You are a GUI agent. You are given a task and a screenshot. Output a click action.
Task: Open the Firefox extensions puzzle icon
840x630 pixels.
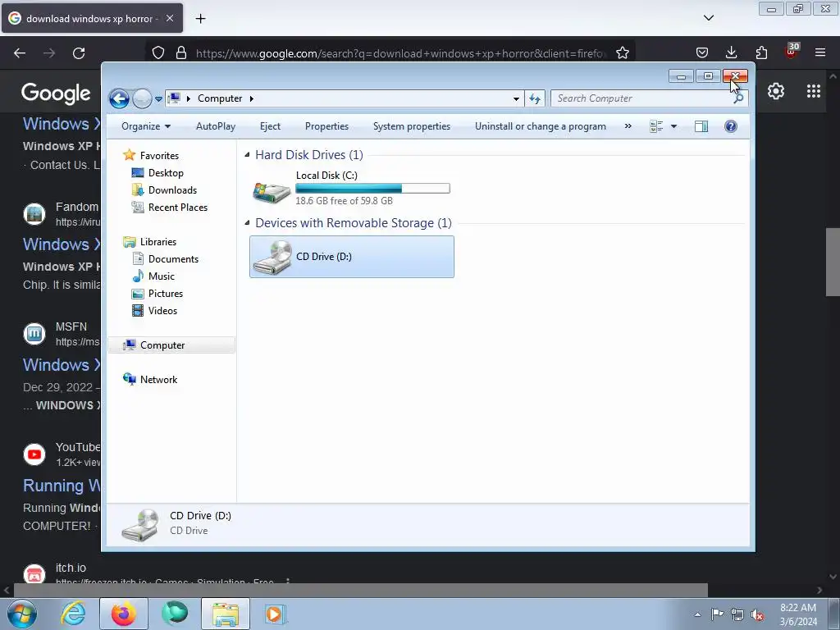tap(761, 52)
